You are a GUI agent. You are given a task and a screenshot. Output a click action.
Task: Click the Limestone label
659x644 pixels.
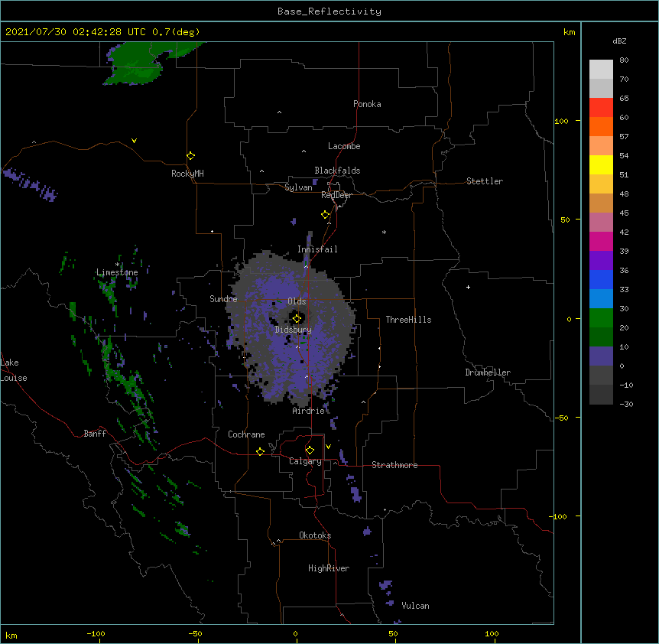click(x=117, y=272)
